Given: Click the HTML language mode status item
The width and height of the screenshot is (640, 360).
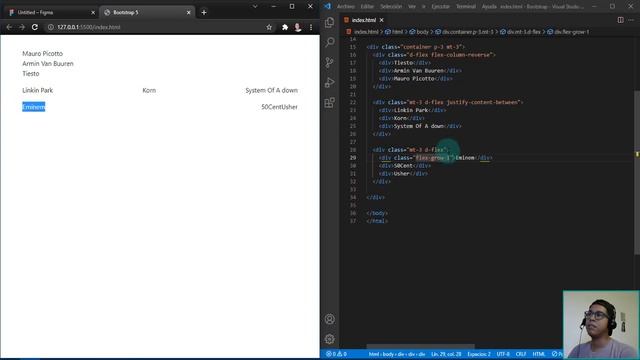Looking at the screenshot, I should point(539,354).
